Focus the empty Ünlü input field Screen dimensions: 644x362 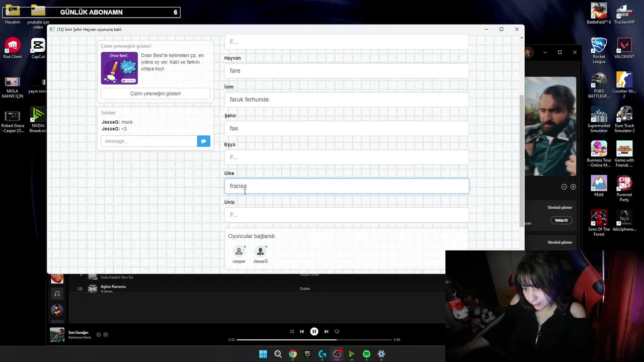(346, 215)
